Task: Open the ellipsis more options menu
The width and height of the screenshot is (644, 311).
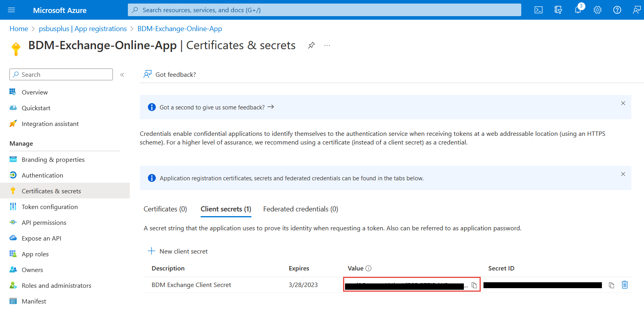Action: pyautogui.click(x=327, y=45)
